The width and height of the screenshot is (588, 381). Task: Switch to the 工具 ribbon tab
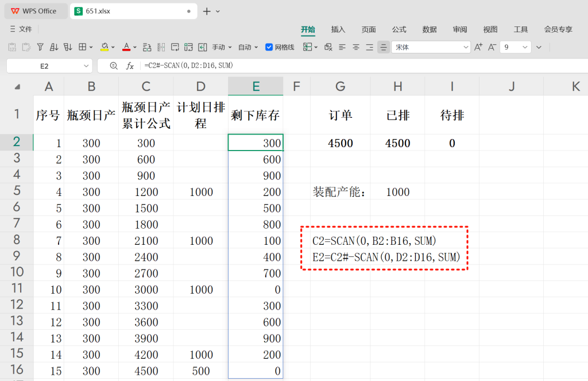520,29
